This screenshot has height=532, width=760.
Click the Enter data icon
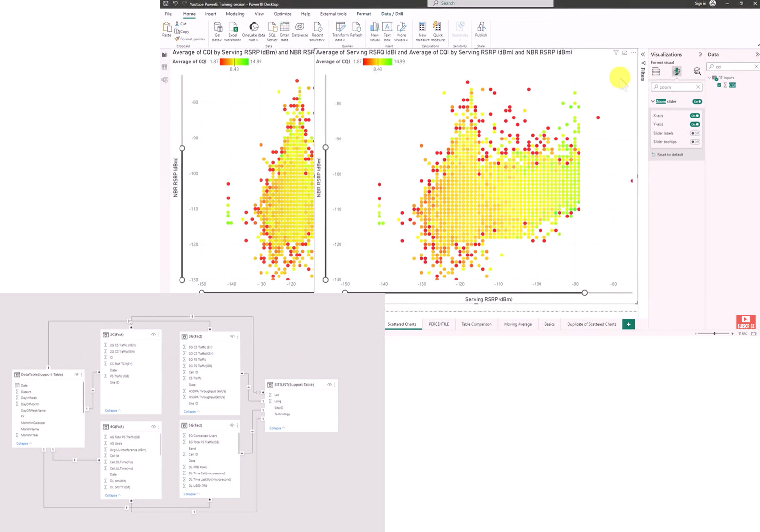click(x=285, y=32)
